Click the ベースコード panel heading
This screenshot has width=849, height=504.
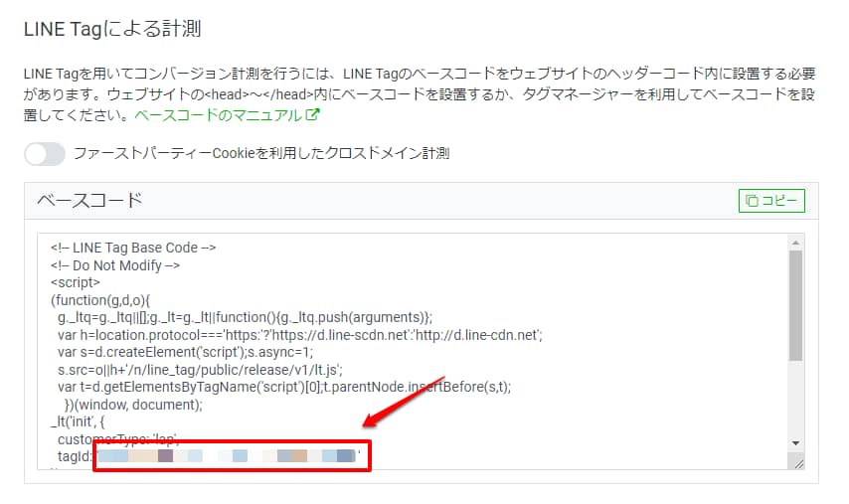[90, 200]
